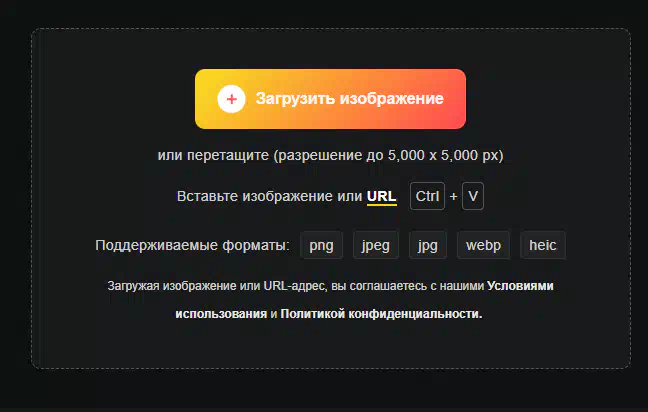Click the Ctrl key badge
648x412 pixels.
click(427, 196)
